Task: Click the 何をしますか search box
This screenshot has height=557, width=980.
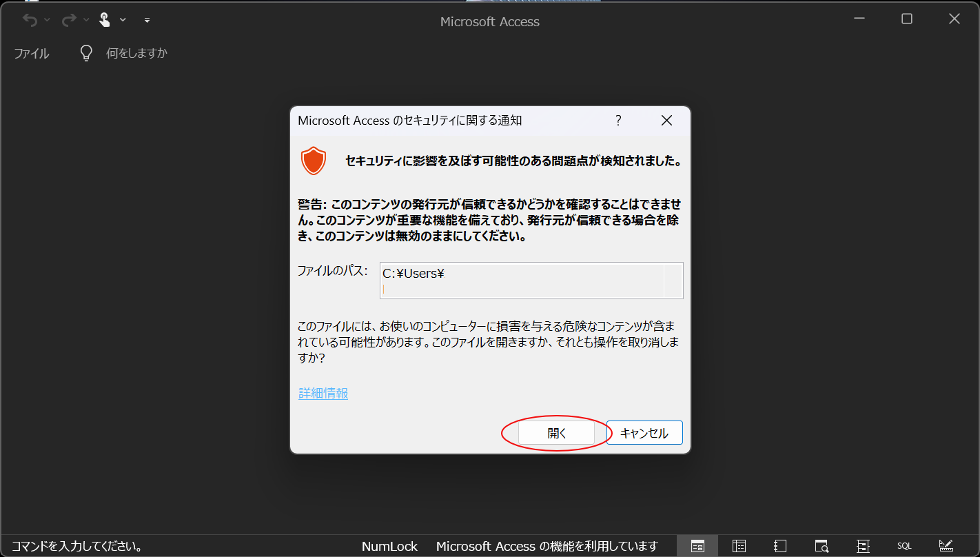Action: point(136,53)
